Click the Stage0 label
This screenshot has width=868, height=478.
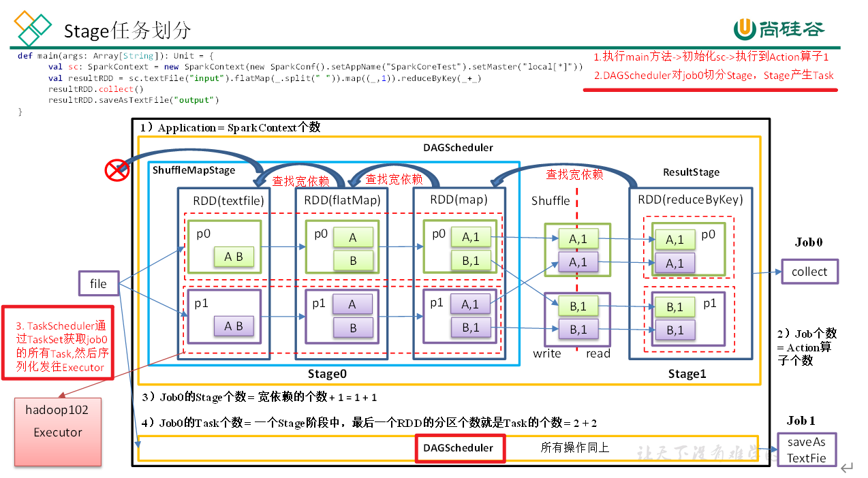327,374
